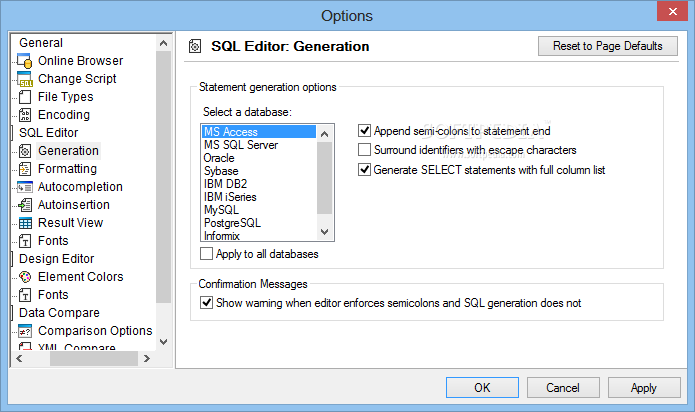
Task: Open the Encoding settings icon
Action: (x=25, y=115)
